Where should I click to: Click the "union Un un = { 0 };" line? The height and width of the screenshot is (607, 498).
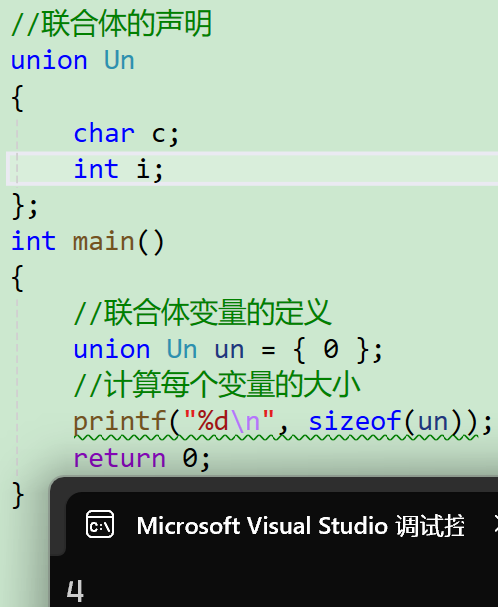(228, 350)
